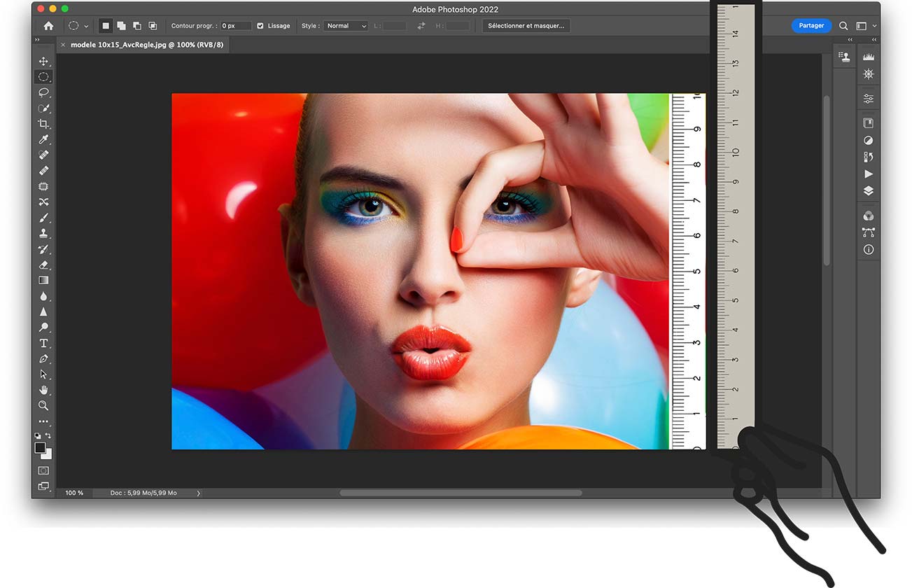Open the foreground color swatch
This screenshot has height=588, width=912.
coord(41,448)
